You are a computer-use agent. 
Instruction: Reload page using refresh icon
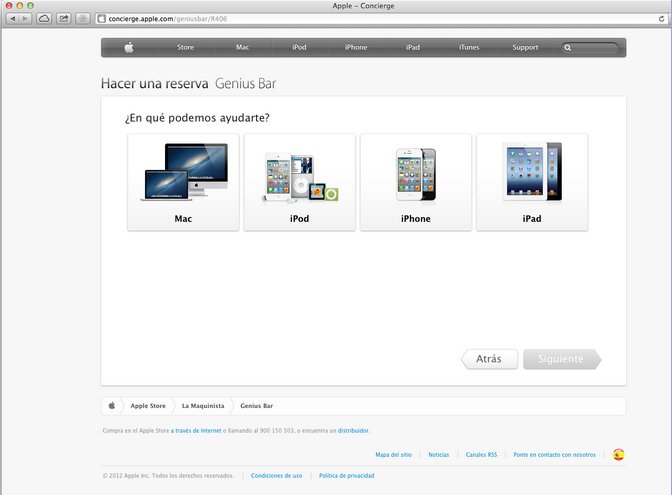tap(661, 19)
